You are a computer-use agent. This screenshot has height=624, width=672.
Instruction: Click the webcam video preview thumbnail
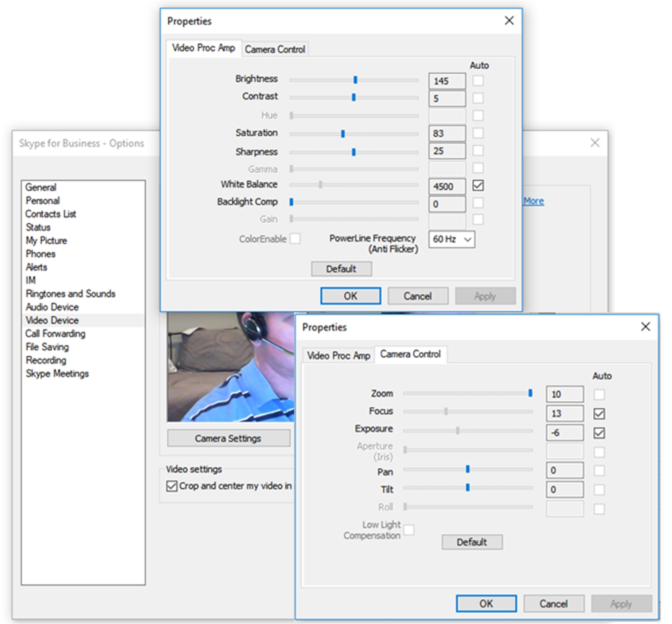230,367
